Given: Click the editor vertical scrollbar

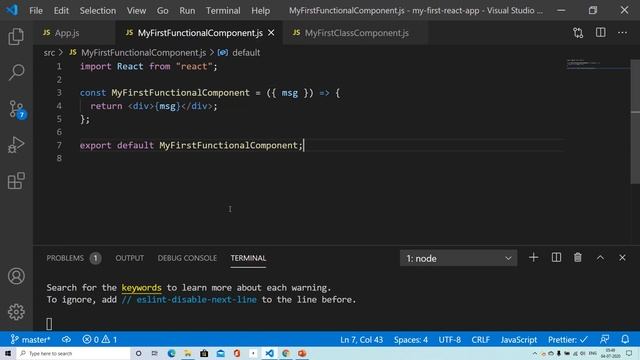Looking at the screenshot, I should tap(635, 122).
